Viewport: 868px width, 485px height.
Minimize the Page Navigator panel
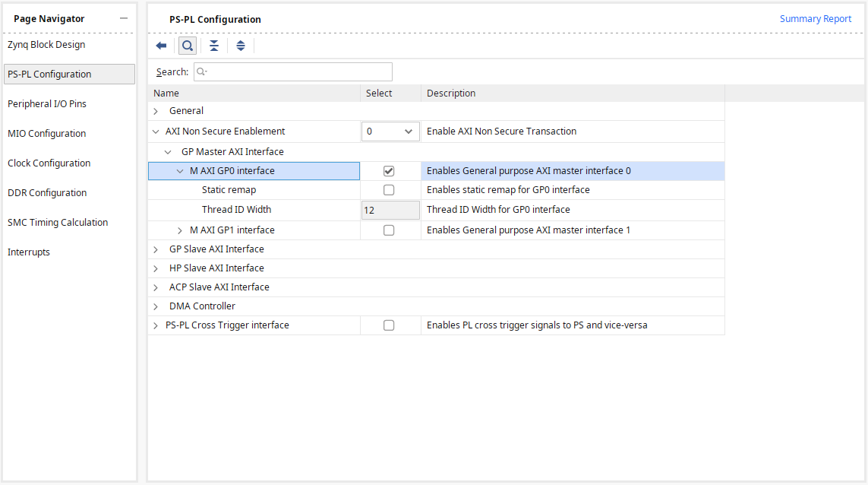(124, 18)
